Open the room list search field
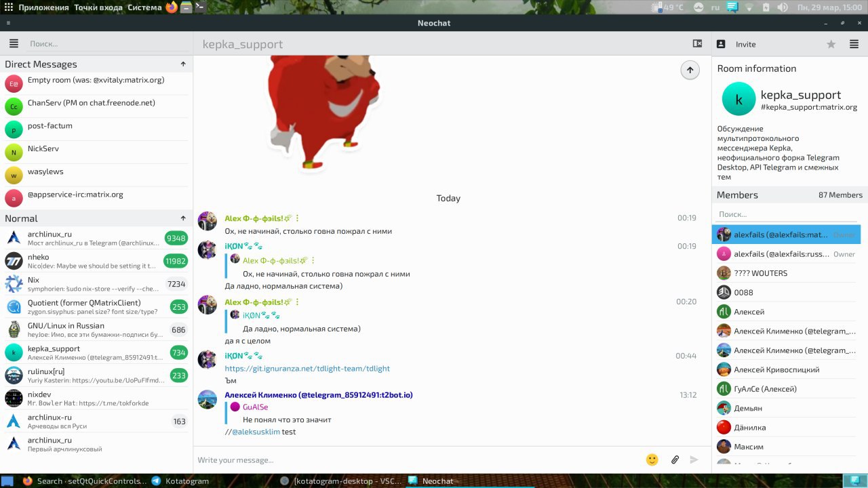 pyautogui.click(x=108, y=43)
